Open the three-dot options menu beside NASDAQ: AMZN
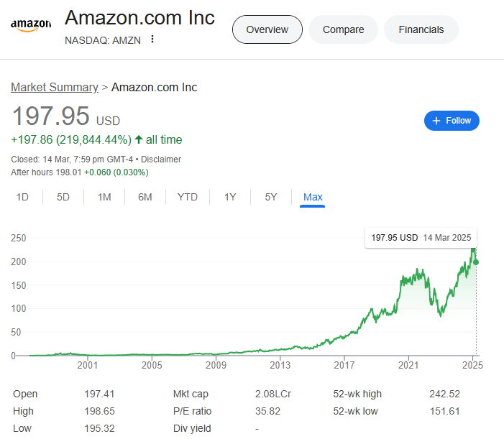504x439 pixels. tap(152, 39)
